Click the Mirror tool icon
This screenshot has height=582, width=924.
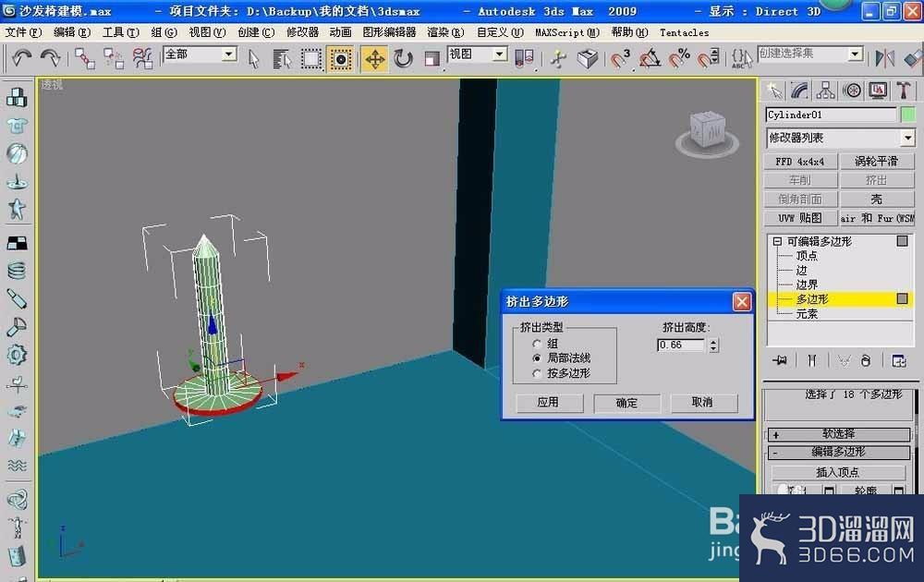coord(884,58)
